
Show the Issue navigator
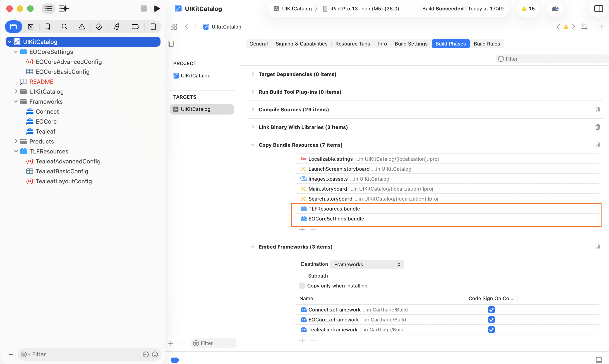click(x=82, y=27)
